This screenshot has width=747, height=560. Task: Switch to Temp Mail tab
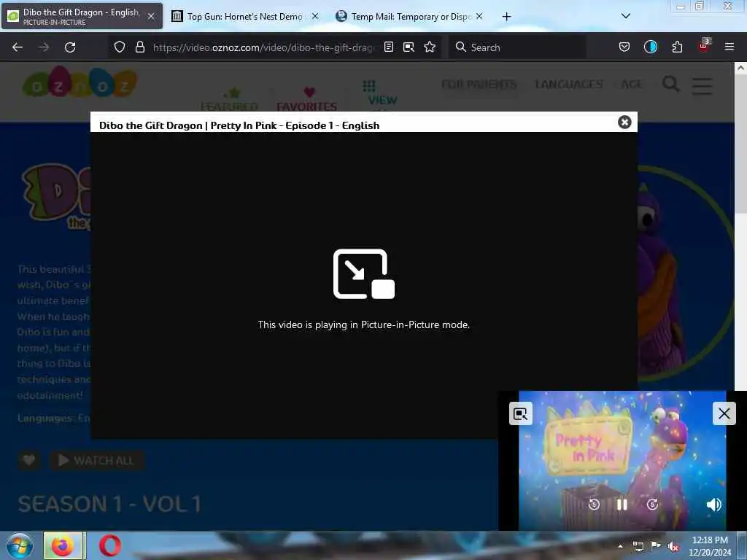(x=410, y=16)
